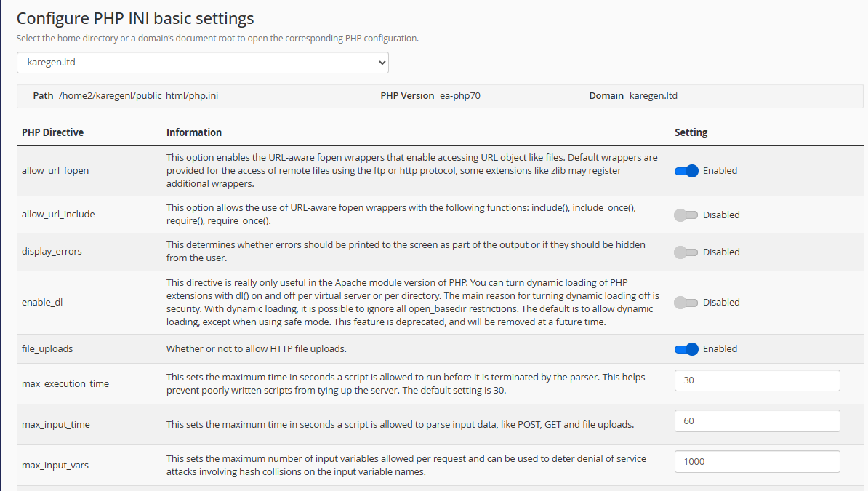The image size is (868, 491).
Task: Select the max_input_vars input box
Action: click(x=757, y=462)
